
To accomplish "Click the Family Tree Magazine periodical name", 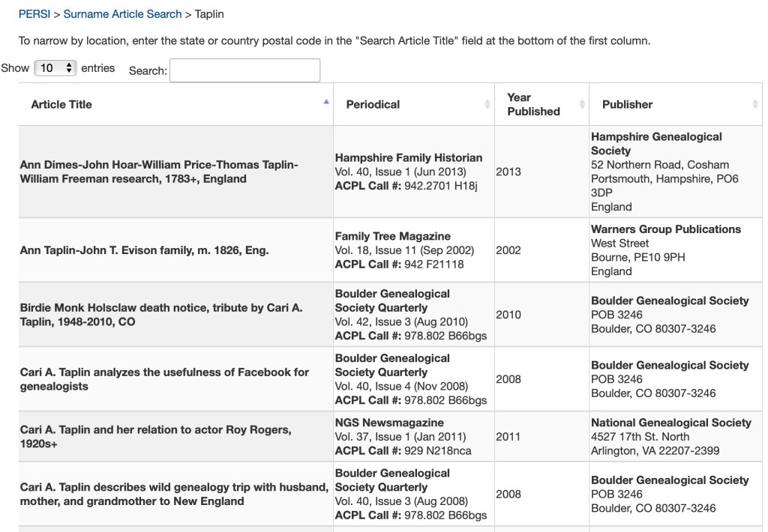I will [x=393, y=236].
